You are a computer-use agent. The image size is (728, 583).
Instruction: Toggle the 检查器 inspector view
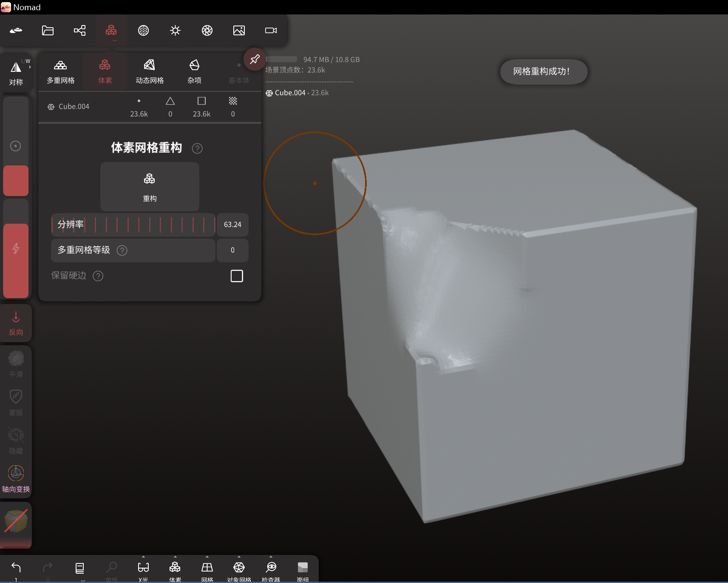(271, 571)
